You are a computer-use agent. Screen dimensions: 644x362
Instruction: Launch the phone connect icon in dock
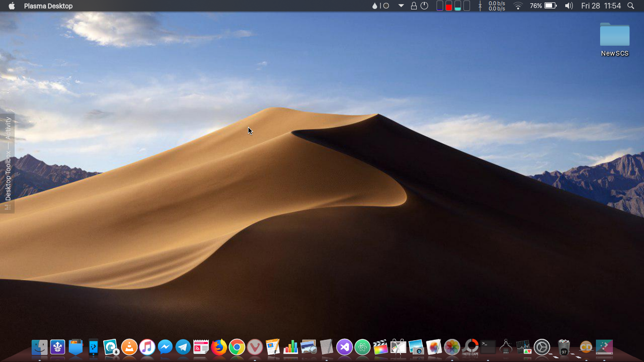(93, 347)
